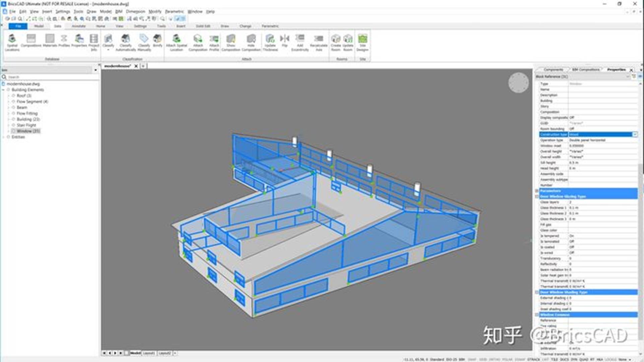Toggle HKA in status bar

tap(599, 360)
